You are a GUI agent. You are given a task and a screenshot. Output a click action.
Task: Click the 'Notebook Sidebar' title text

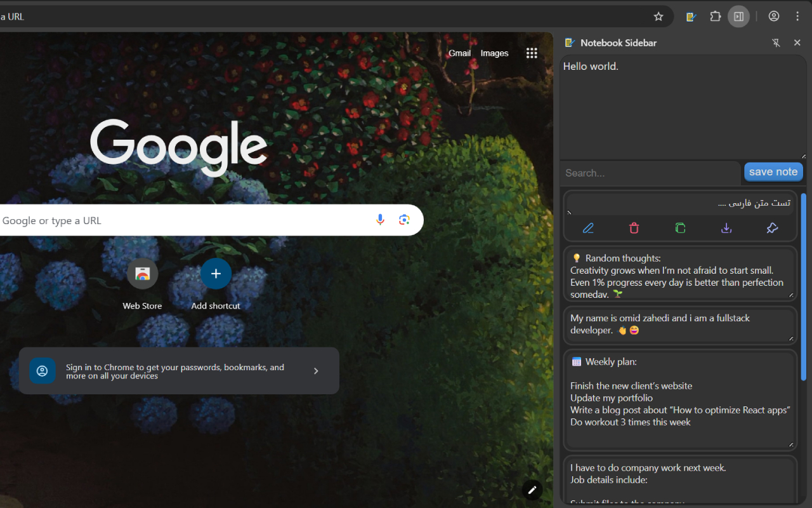619,43
